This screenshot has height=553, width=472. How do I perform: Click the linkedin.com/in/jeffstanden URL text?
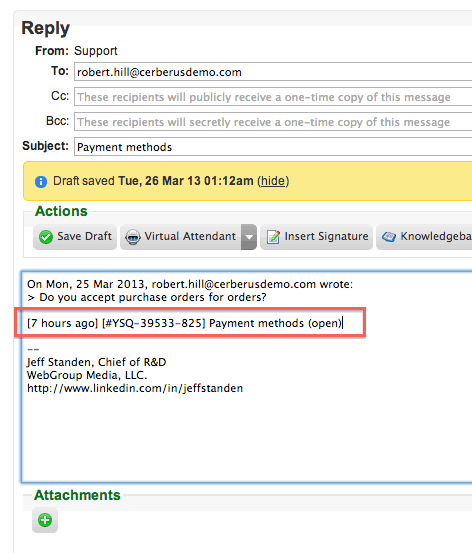tap(135, 388)
